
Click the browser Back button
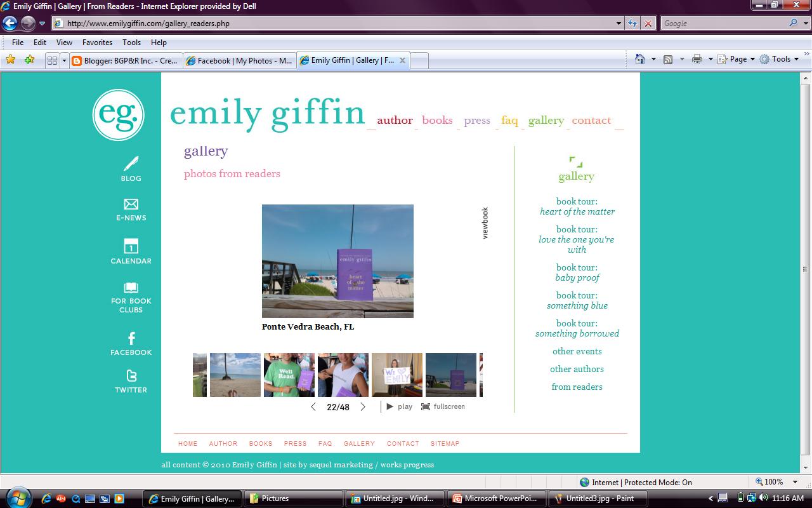10,23
